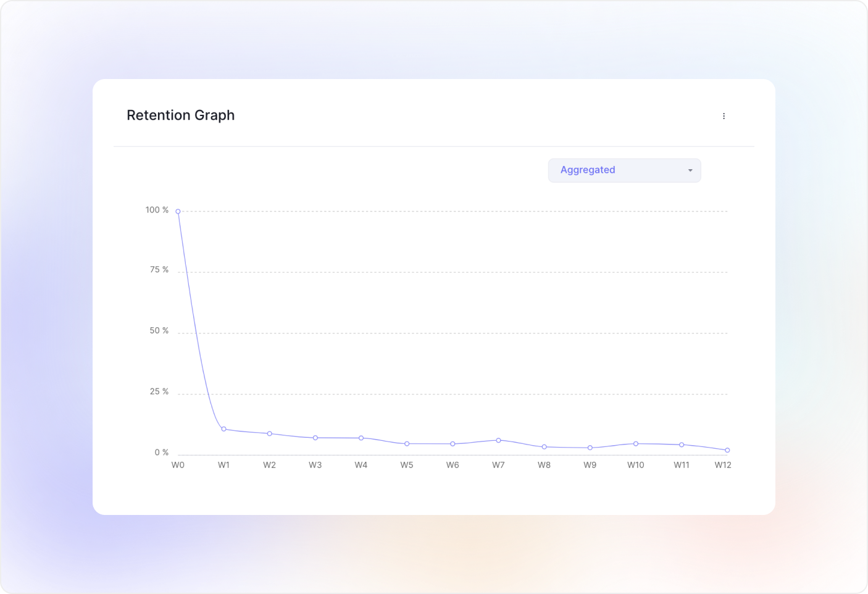Click the W8 point on the line

pyautogui.click(x=544, y=447)
